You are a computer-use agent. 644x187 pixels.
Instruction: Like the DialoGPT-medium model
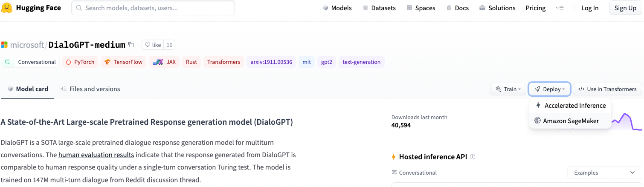153,45
